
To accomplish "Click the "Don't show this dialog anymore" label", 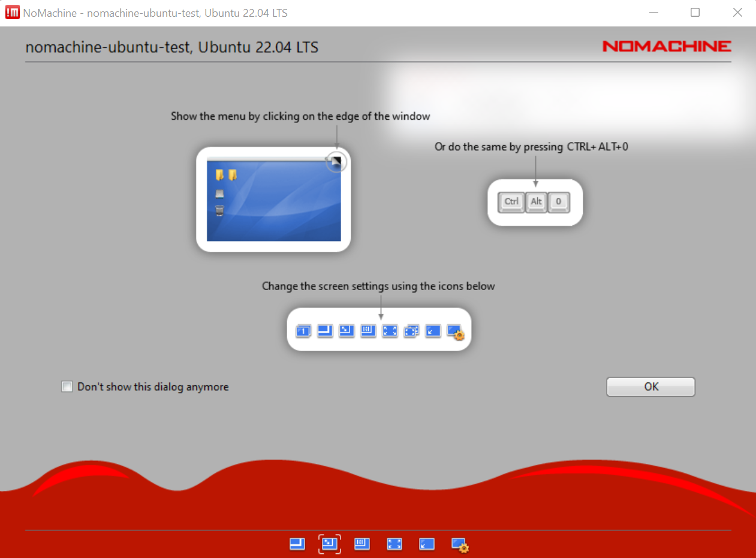I will pos(153,387).
